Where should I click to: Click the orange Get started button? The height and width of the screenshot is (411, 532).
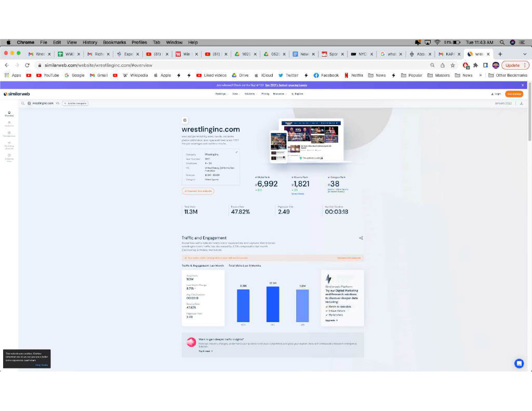tap(514, 94)
